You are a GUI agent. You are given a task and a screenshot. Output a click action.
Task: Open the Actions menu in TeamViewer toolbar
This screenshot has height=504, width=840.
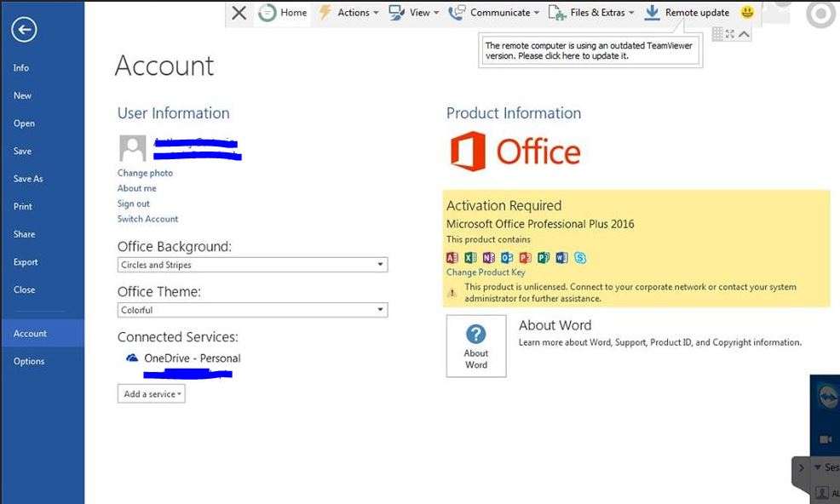click(348, 12)
